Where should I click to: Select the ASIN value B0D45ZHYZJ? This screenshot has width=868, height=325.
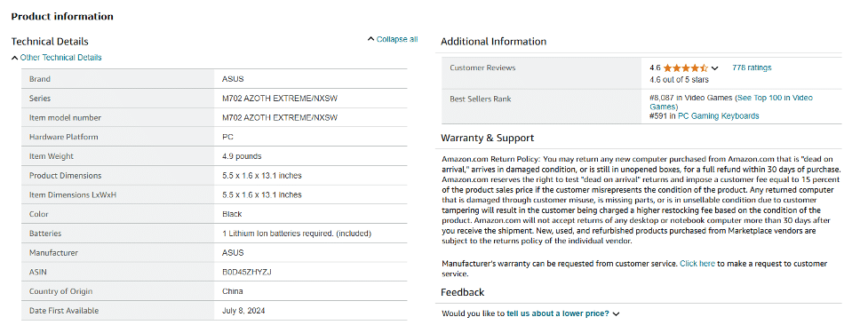pos(246,272)
